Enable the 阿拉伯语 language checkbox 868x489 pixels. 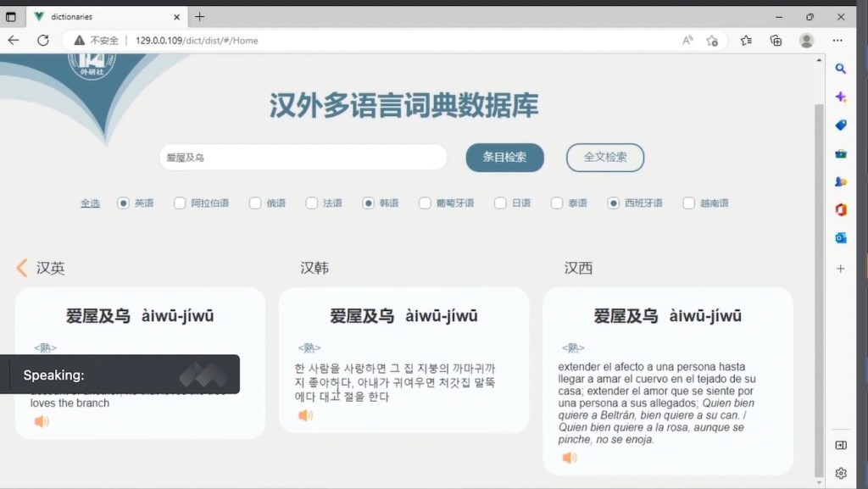point(180,203)
